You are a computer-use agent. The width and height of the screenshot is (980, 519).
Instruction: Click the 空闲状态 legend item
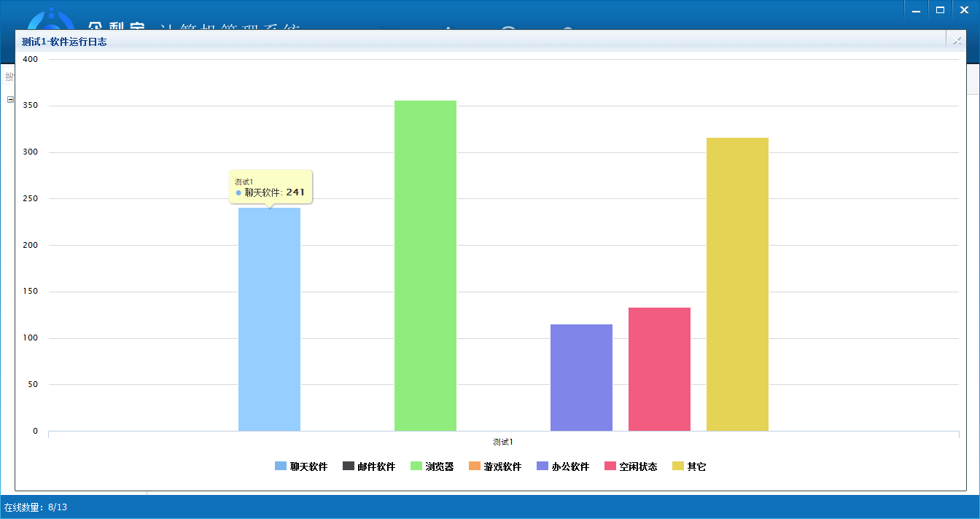631,467
